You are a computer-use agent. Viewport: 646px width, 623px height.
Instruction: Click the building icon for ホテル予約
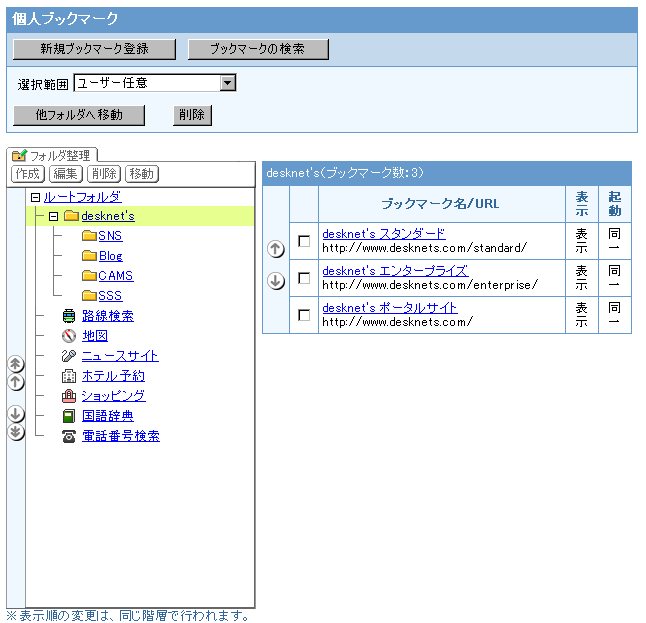point(69,376)
